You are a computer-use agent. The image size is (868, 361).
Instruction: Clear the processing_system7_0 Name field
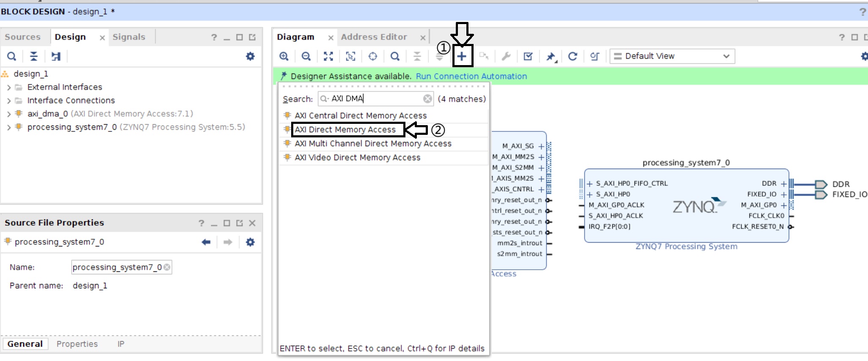(x=167, y=267)
